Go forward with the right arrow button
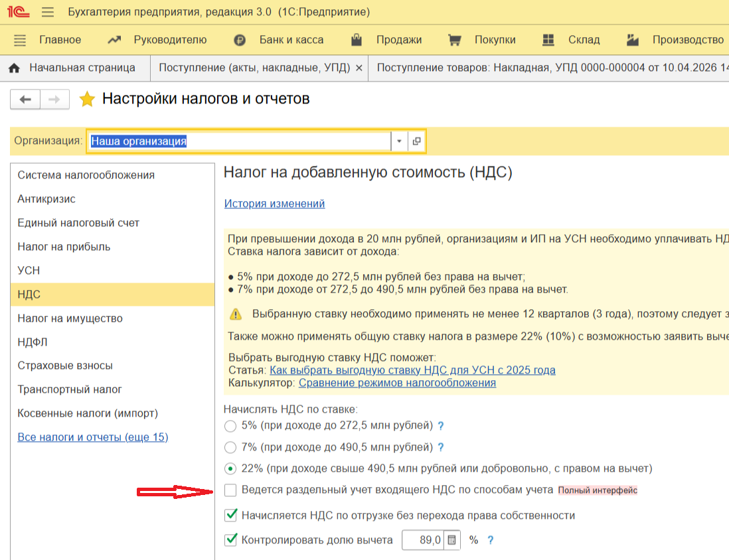Screen dimensions: 729x560 54,99
